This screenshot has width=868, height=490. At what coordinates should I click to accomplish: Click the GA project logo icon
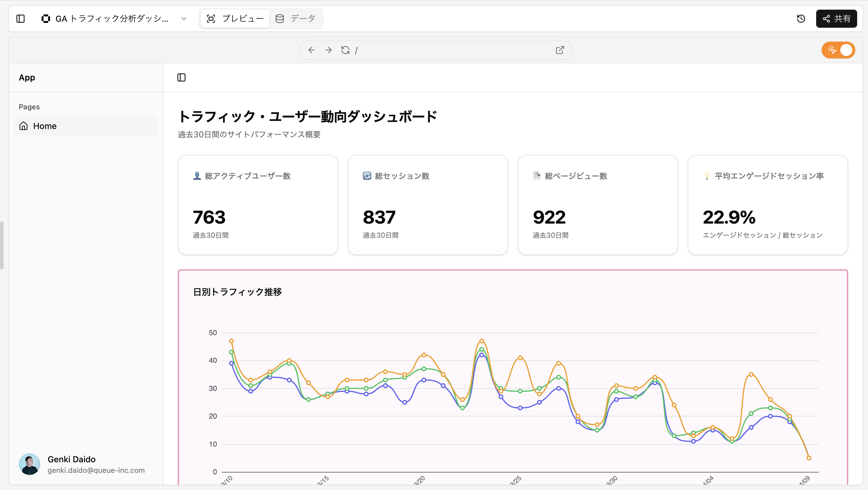coord(46,19)
